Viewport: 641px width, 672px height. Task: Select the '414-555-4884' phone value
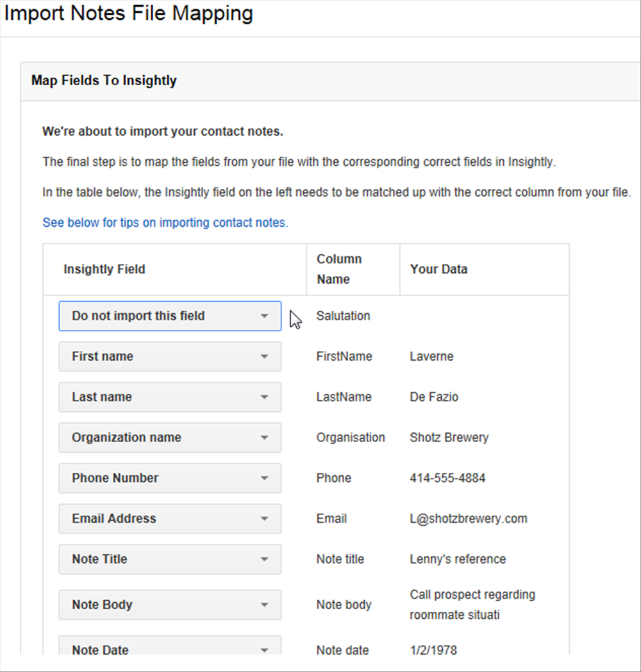[x=447, y=478]
